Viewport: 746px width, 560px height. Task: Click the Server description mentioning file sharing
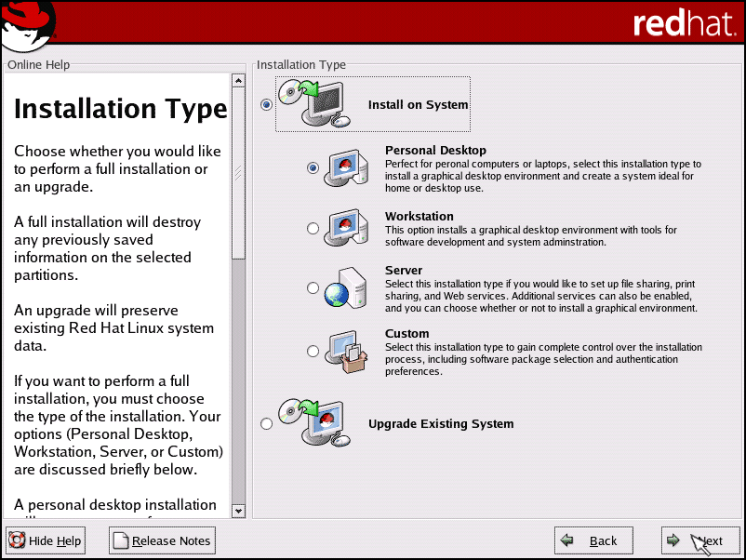point(541,296)
